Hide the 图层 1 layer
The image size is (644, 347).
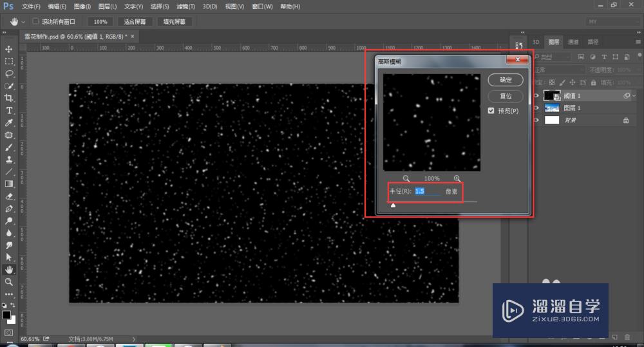536,108
